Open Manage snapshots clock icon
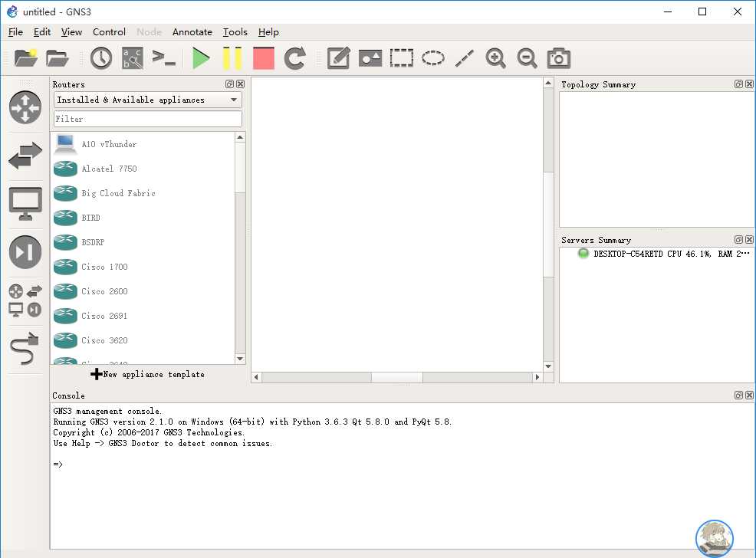Screen dimensions: 756x558 [x=101, y=58]
